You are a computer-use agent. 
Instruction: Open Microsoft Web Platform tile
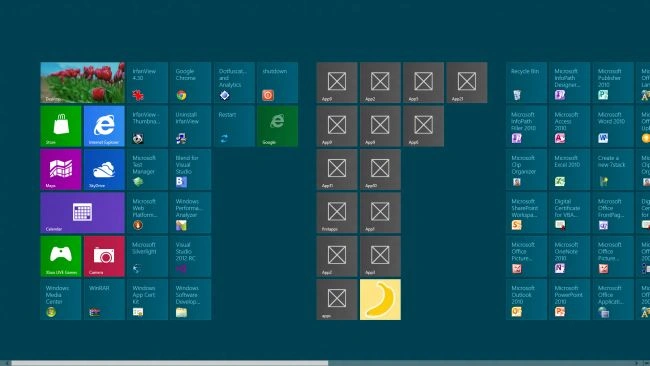pyautogui.click(x=148, y=213)
